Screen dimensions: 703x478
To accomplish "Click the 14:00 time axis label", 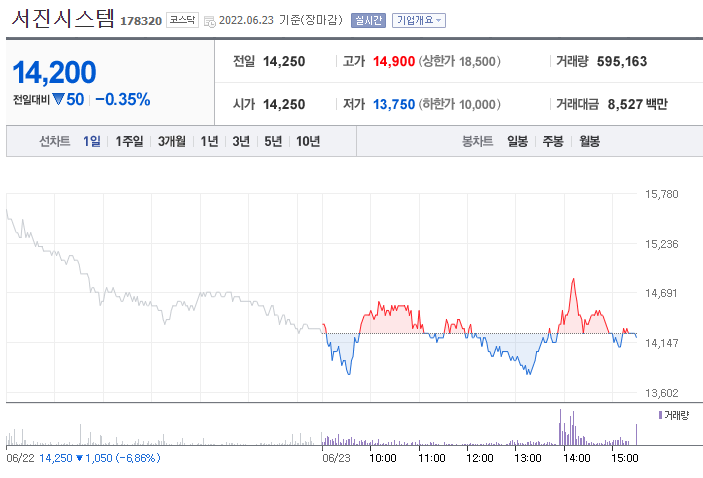I will click(577, 458).
